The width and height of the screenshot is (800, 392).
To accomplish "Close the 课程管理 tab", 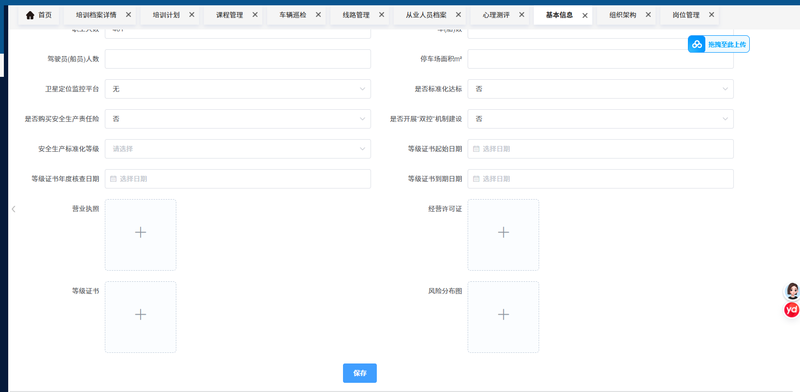I will 255,15.
